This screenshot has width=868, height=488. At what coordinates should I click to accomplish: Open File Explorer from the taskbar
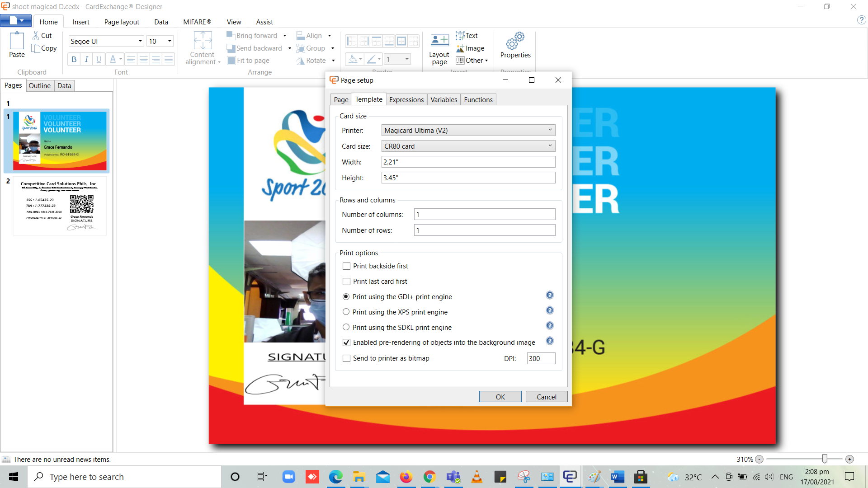click(359, 477)
